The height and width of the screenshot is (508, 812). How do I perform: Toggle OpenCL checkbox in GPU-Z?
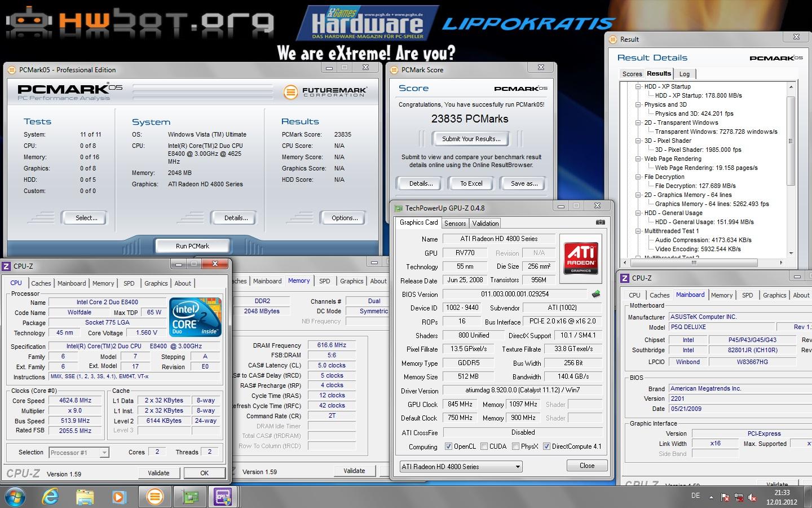[x=449, y=446]
